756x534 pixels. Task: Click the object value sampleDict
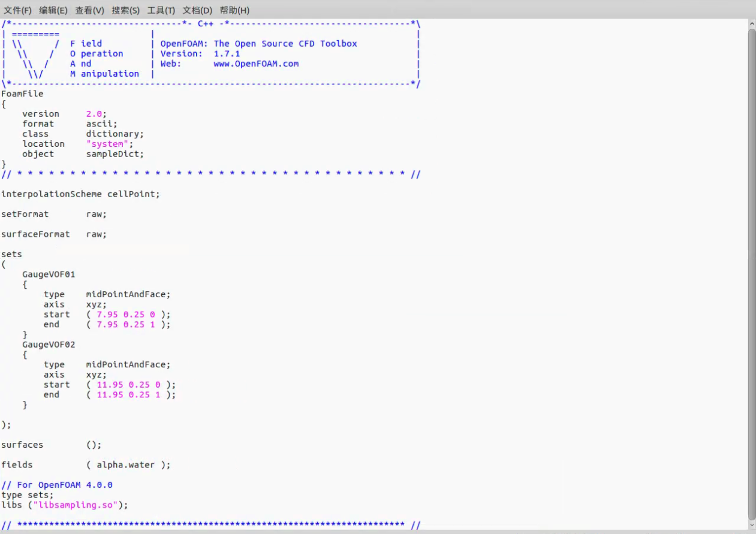tap(113, 154)
